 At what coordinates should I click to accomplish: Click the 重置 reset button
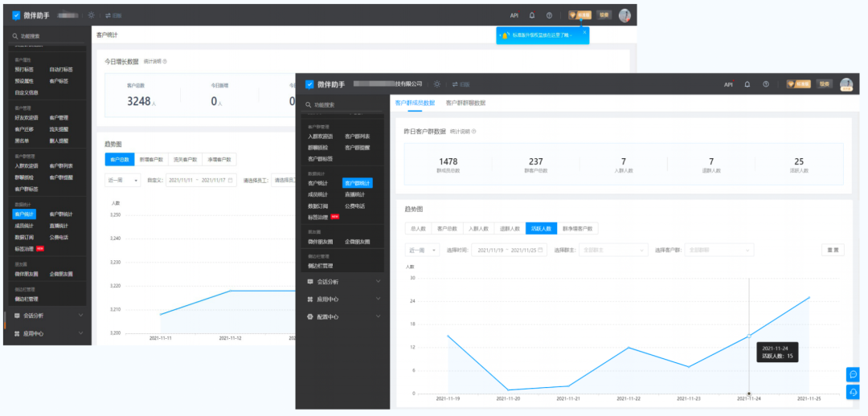point(833,251)
